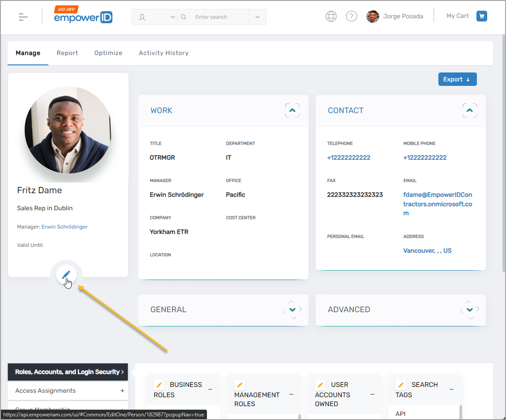Switch to the Report tab
The height and width of the screenshot is (420, 506).
67,53
